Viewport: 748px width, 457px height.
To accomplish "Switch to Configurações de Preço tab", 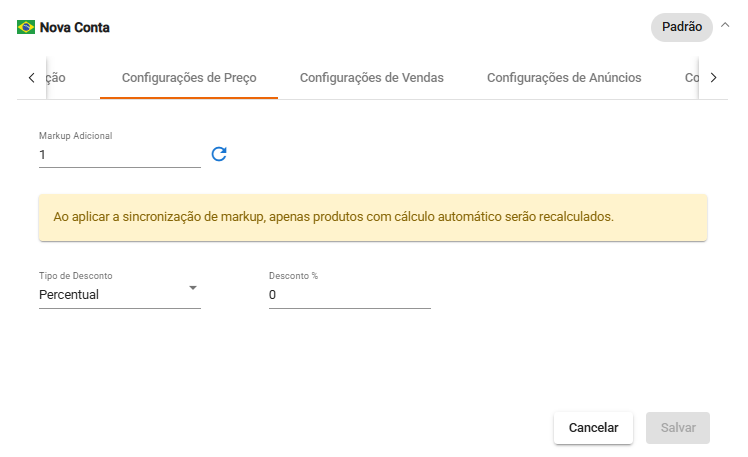I will tap(189, 77).
